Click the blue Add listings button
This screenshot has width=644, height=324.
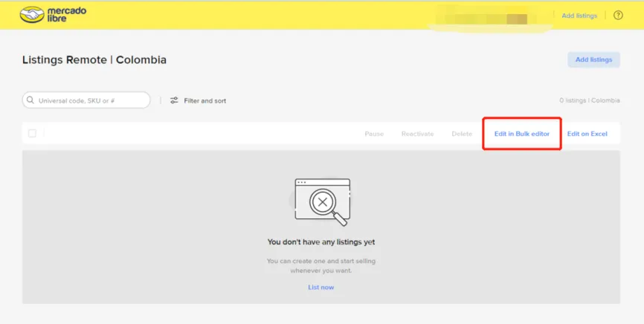[x=593, y=59]
